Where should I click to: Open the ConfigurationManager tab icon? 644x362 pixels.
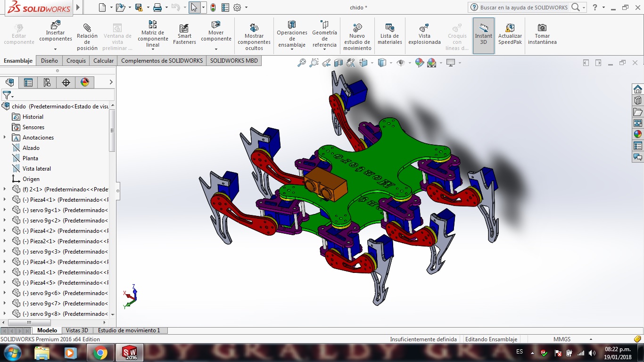[x=47, y=82]
